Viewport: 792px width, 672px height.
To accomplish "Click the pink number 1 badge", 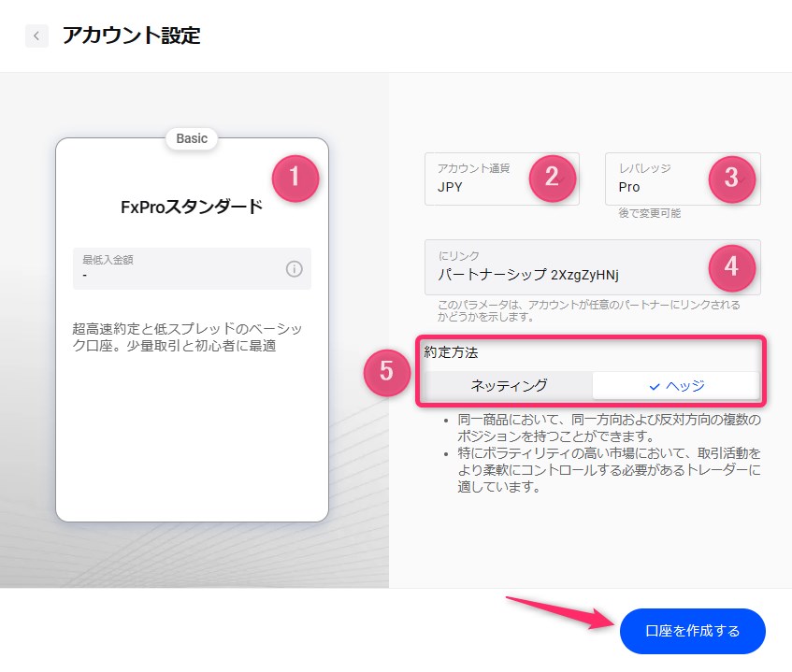I will click(x=295, y=177).
